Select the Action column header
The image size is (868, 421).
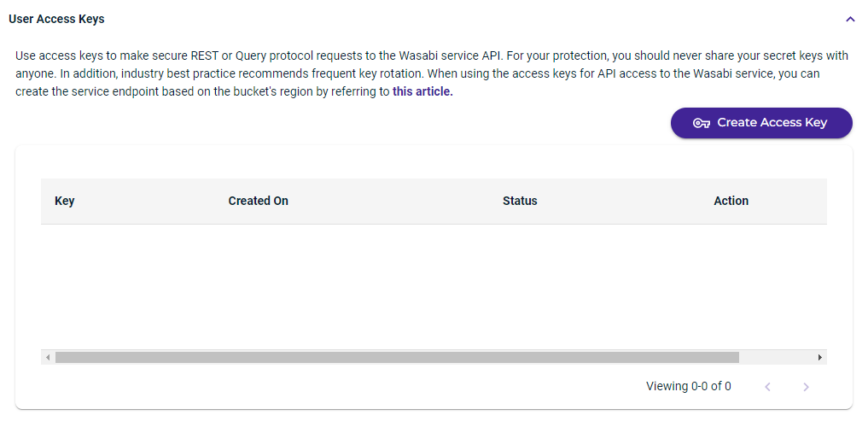tap(731, 201)
